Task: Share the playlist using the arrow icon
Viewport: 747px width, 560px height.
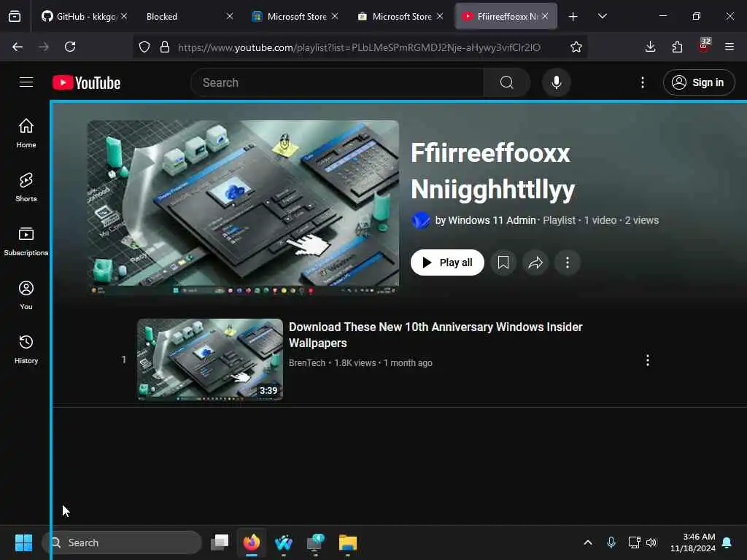Action: pos(535,262)
